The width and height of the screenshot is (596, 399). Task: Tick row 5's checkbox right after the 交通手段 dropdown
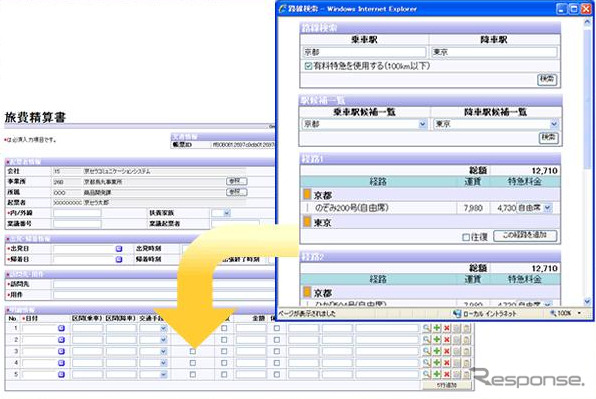(193, 375)
